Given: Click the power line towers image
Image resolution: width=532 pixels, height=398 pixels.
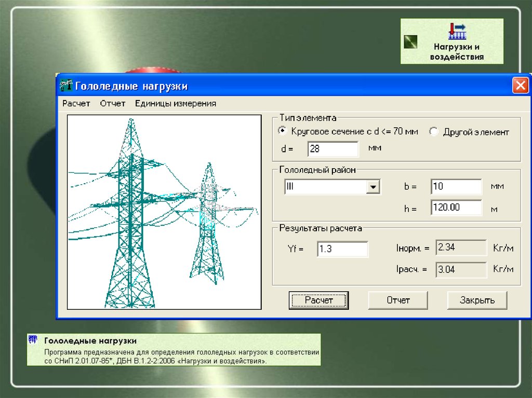Looking at the screenshot, I should (164, 212).
